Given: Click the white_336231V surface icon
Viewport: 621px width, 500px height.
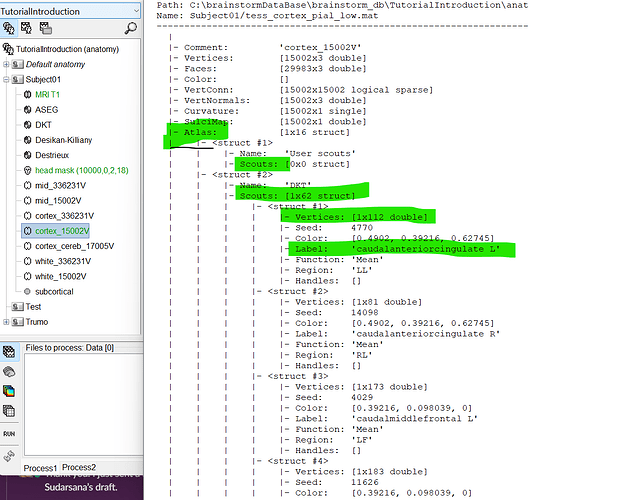Looking at the screenshot, I should [x=27, y=261].
